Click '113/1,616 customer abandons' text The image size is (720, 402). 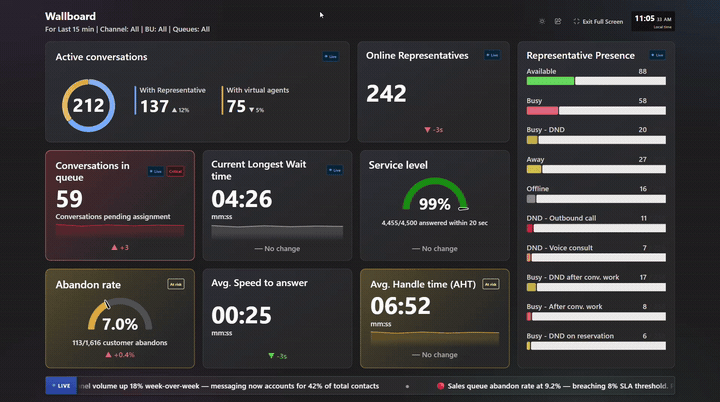pyautogui.click(x=120, y=343)
